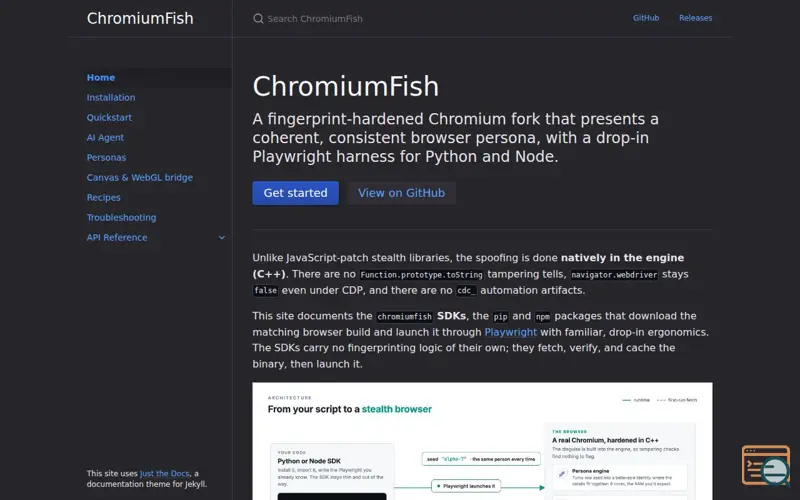800x500 pixels.
Task: Click the pip inline code text
Action: click(500, 316)
